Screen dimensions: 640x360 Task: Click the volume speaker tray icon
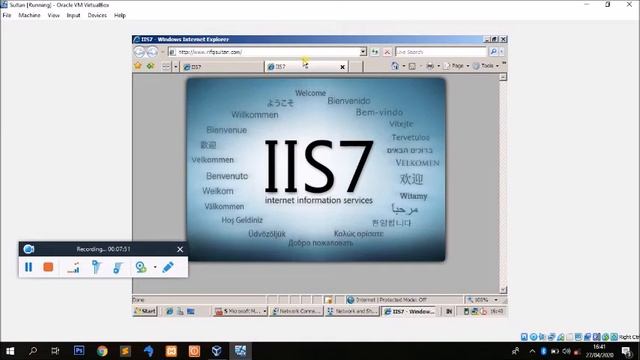click(566, 351)
